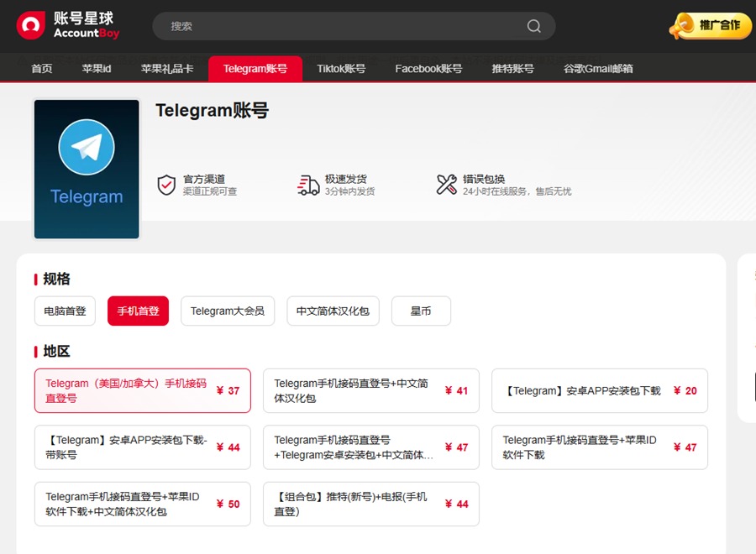The image size is (756, 554).
Task: Choose the Telegram大会员 spec option
Action: (x=228, y=311)
